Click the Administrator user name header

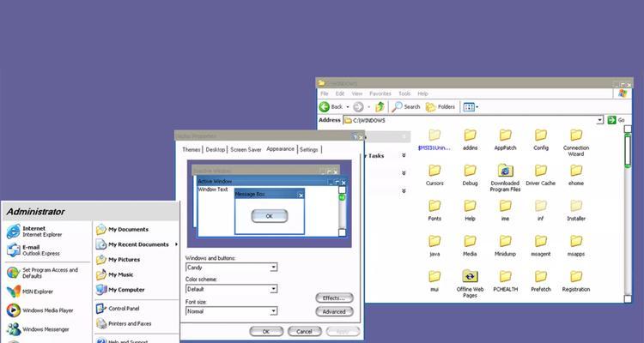[36, 212]
